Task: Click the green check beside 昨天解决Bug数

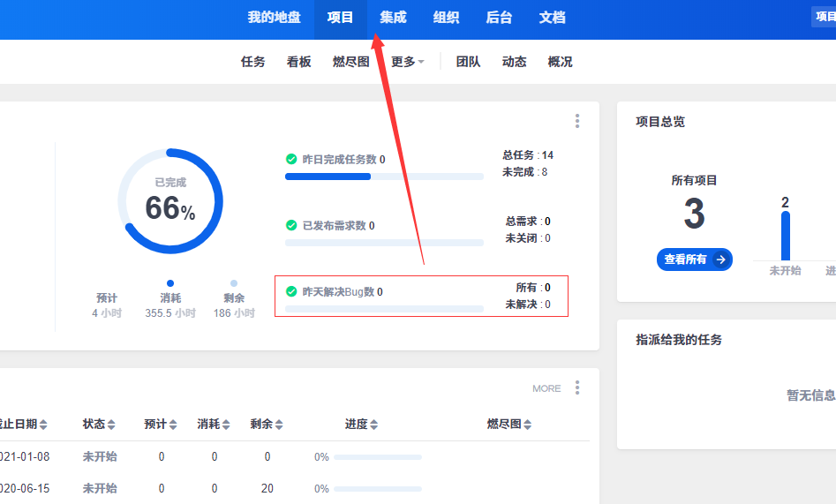Action: tap(291, 291)
